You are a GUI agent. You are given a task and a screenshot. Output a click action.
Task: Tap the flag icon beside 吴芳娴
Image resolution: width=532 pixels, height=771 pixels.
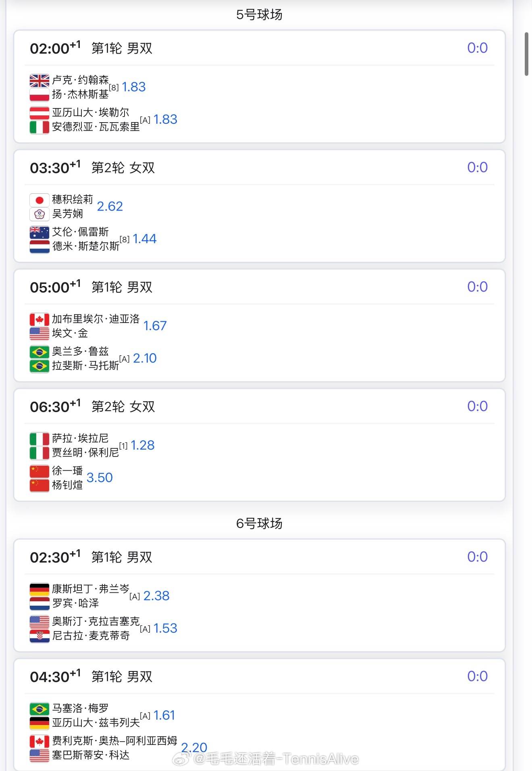pos(39,214)
